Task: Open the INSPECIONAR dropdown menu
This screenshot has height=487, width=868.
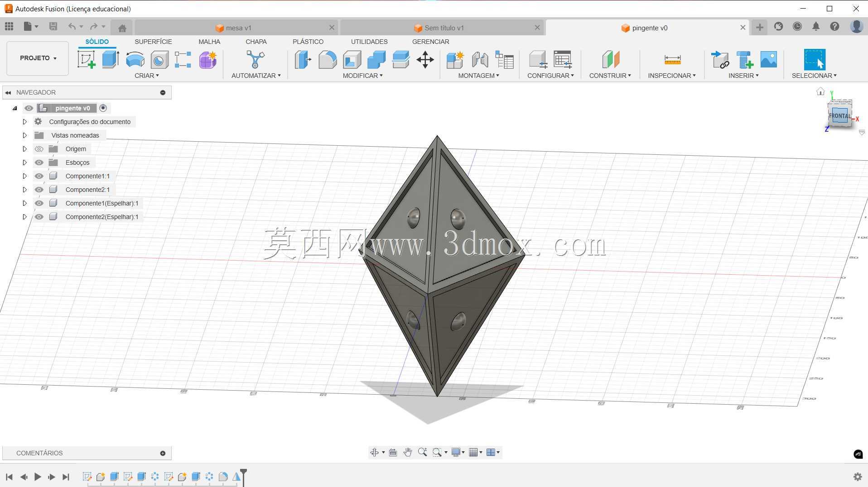Action: 672,76
